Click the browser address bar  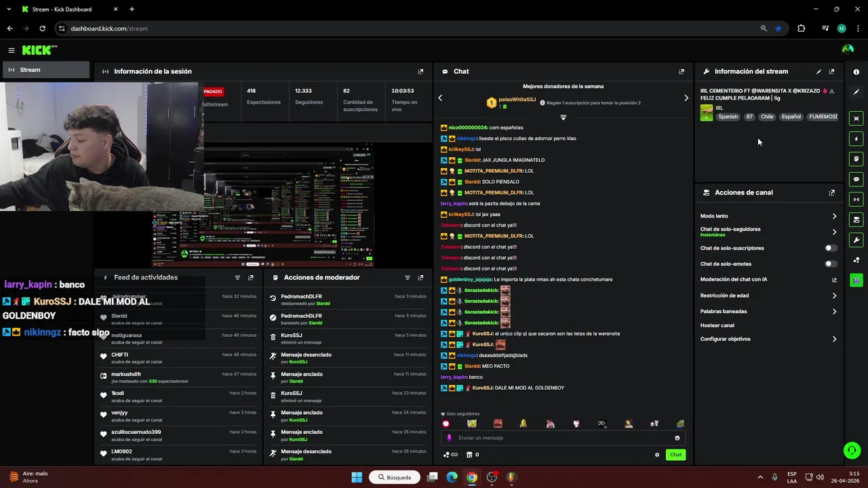point(407,28)
